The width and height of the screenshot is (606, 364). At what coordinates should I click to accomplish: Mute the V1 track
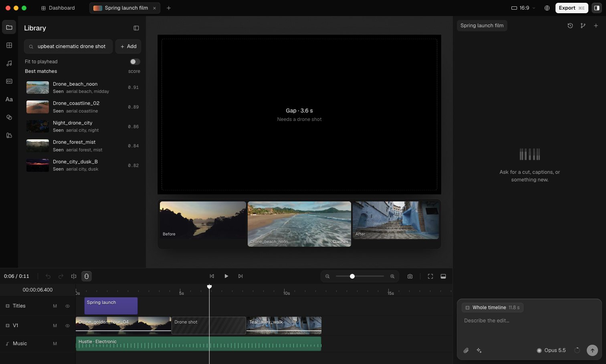click(55, 326)
